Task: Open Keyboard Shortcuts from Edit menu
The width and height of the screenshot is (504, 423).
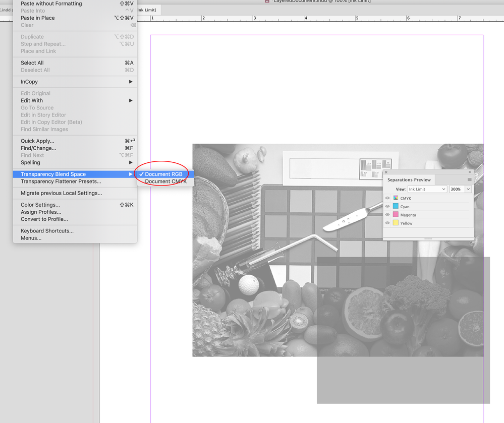Action: pos(75,230)
